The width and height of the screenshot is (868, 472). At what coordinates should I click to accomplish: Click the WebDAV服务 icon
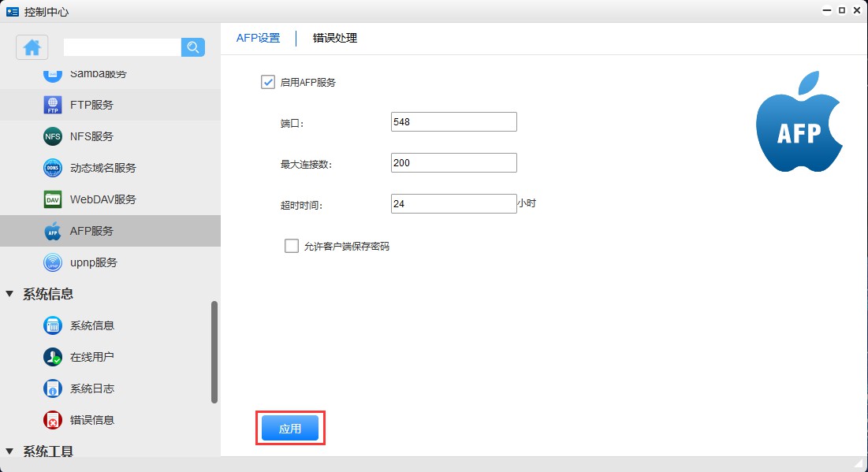(x=53, y=199)
